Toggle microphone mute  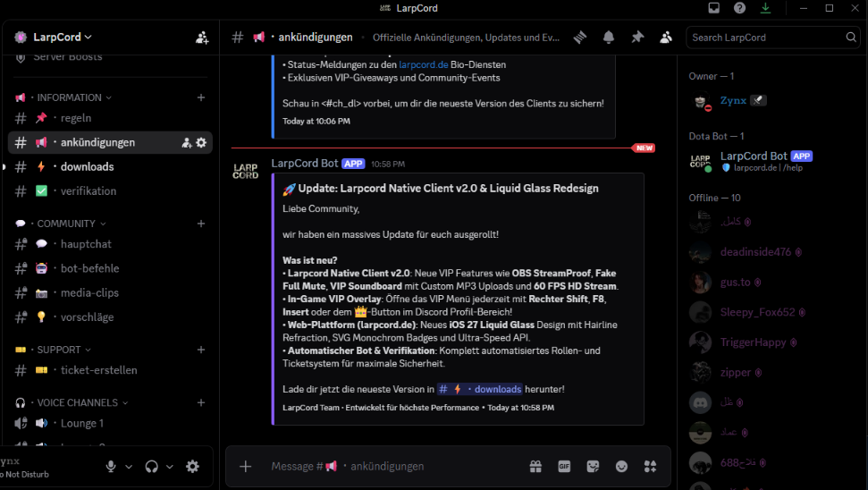pyautogui.click(x=111, y=466)
